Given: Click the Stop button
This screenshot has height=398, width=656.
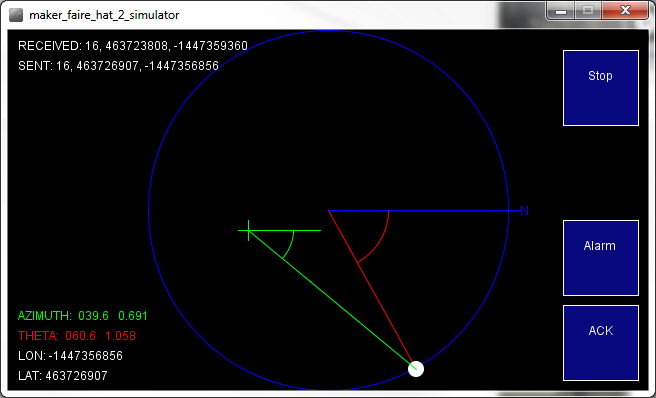Looking at the screenshot, I should 601,88.
